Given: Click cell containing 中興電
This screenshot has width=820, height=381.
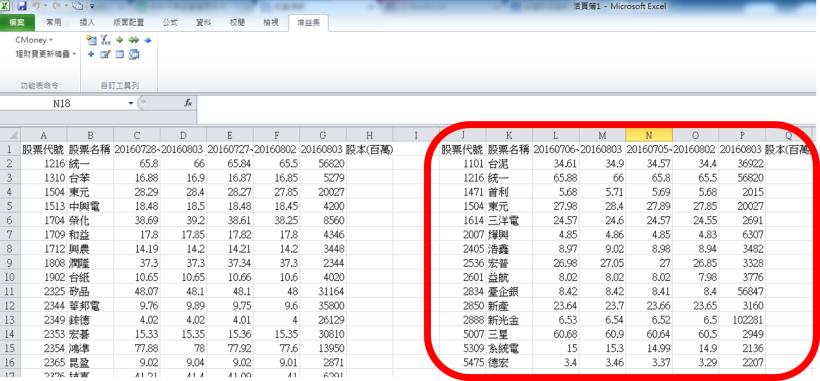Looking at the screenshot, I should click(90, 206).
